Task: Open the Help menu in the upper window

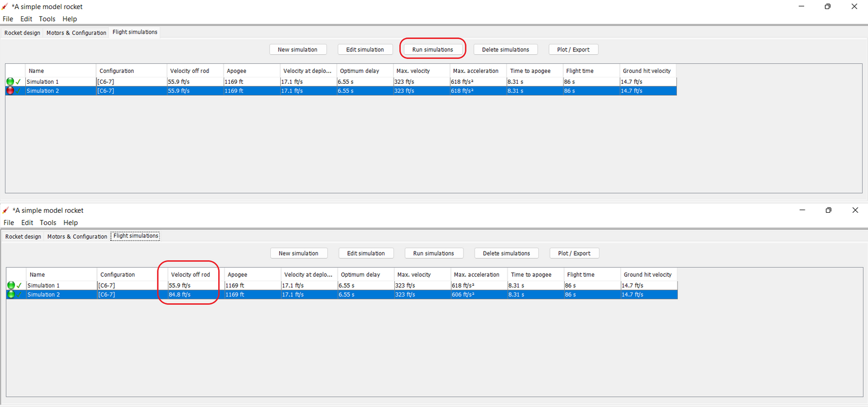Action: pyautogui.click(x=70, y=19)
